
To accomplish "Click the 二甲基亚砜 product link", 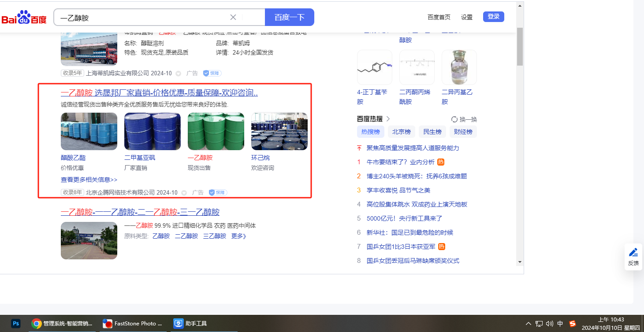I will [x=140, y=158].
